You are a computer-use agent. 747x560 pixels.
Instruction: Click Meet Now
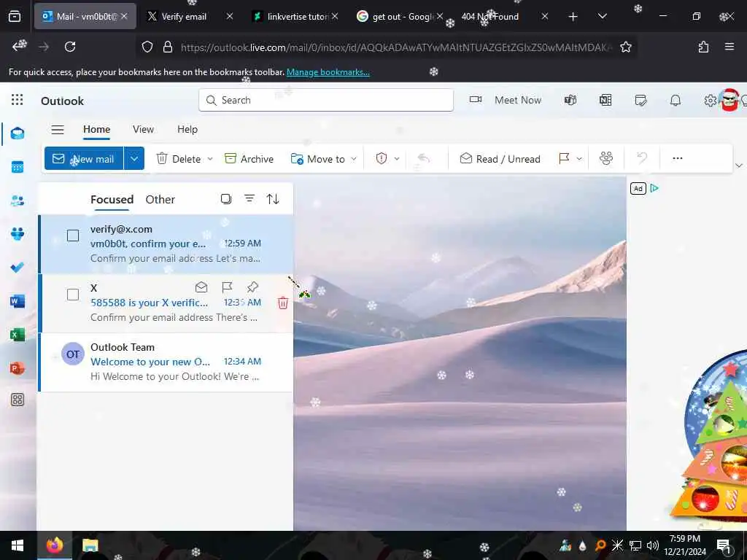[506, 100]
